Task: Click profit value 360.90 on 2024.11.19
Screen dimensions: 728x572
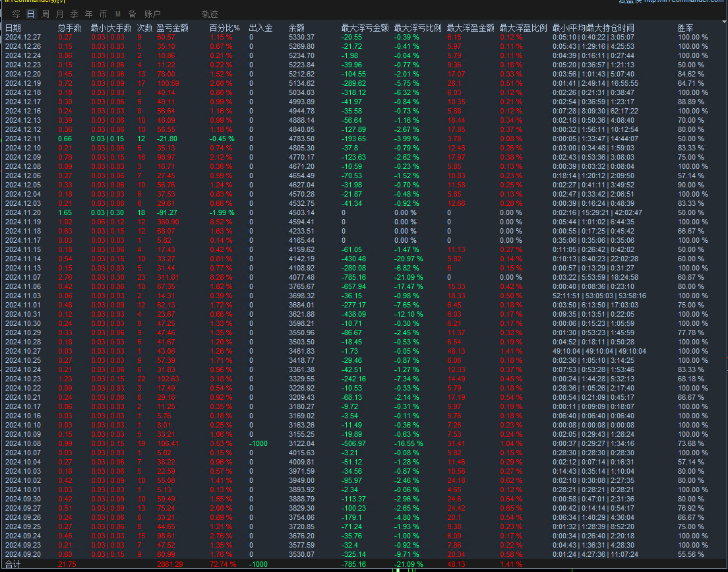Action: [168, 222]
